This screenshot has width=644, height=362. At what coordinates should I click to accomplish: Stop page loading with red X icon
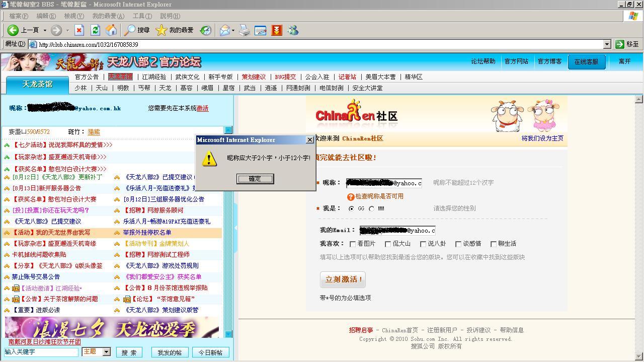79,30
